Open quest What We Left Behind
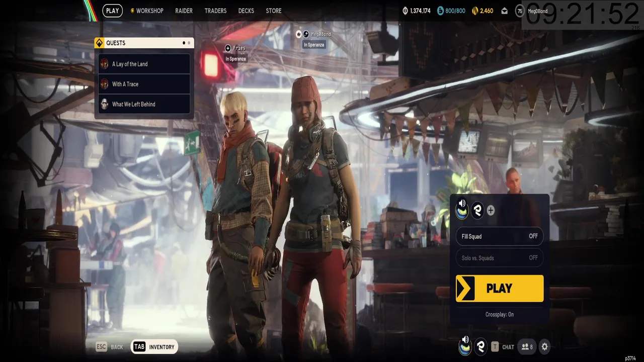This screenshot has width=644, height=362. click(x=144, y=104)
